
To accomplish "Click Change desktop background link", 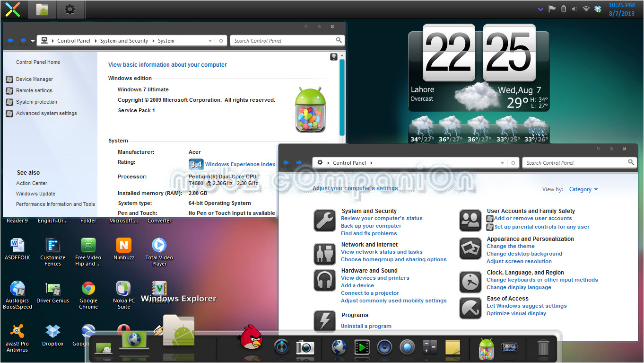I will point(524,254).
